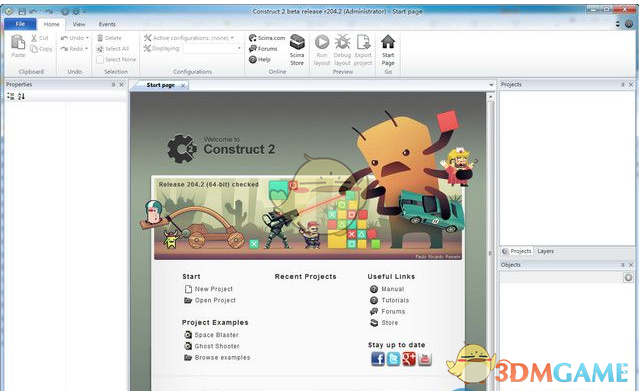Click the Delete trash icon
Screen dimensions: 639x391
(x=100, y=38)
